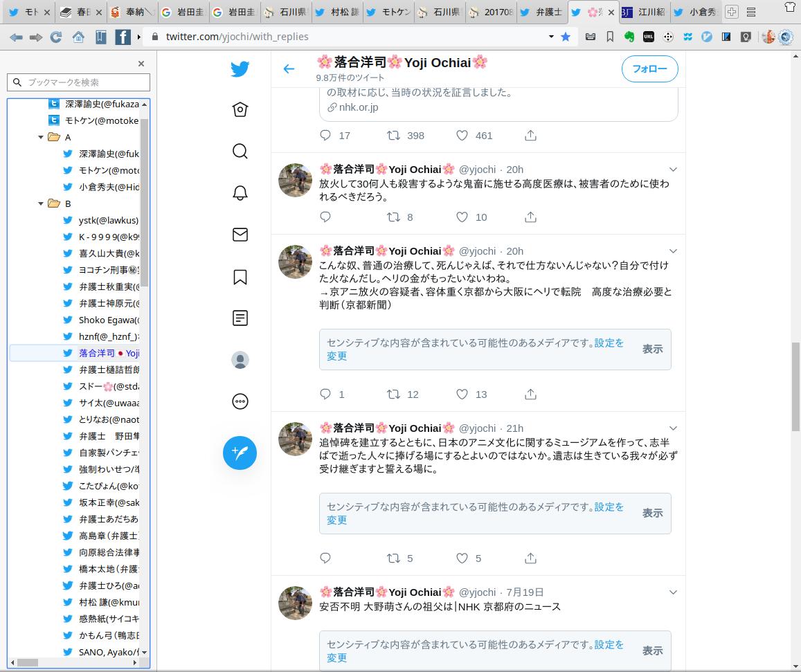Open a new browser tab

tap(732, 12)
